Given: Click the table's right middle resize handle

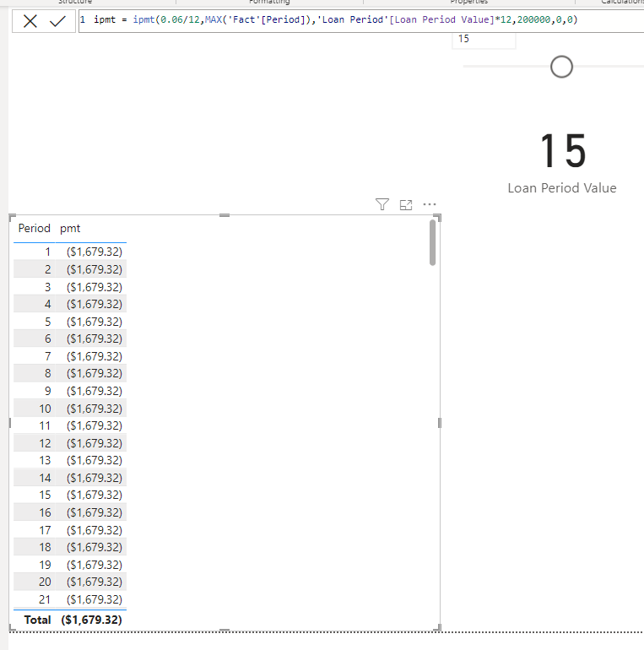Looking at the screenshot, I should coord(440,423).
